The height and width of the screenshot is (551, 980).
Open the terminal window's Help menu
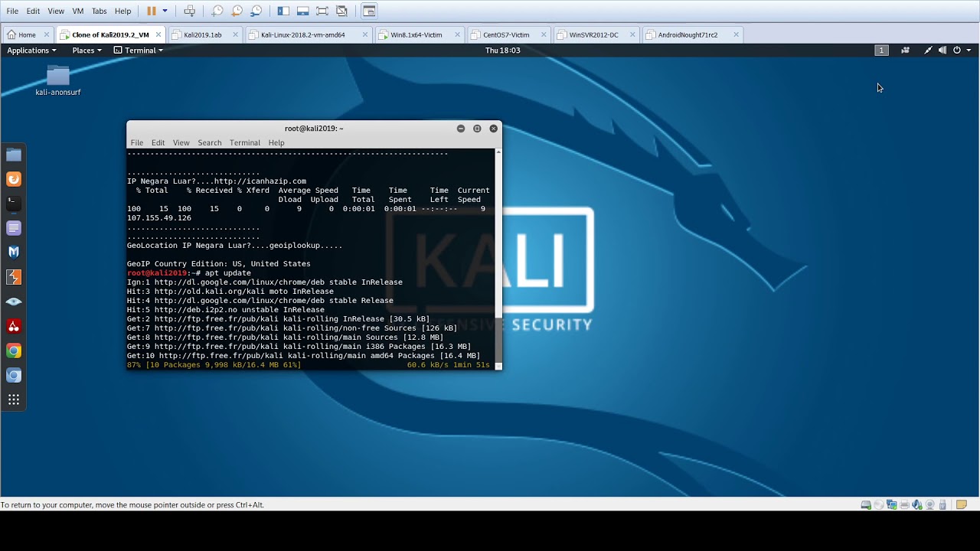point(276,142)
